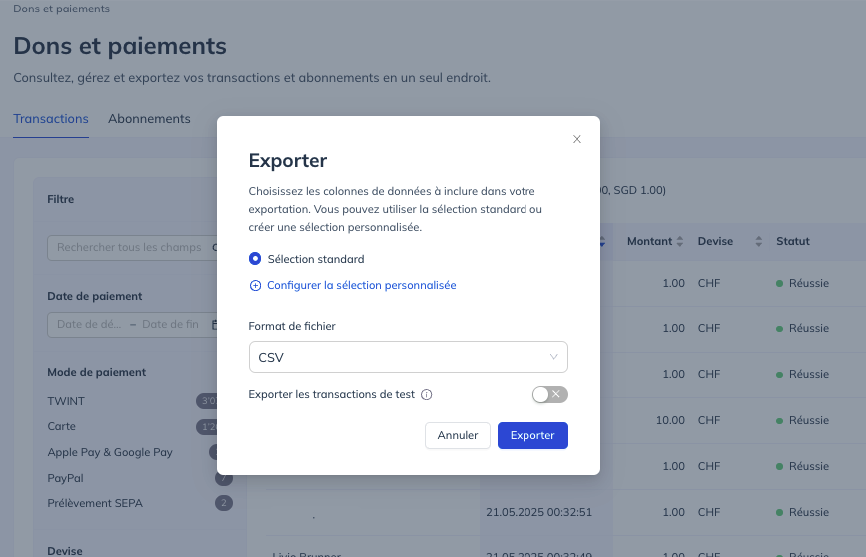Click the Rechercher tous les champs field
Image resolution: width=866 pixels, height=557 pixels.
tap(133, 247)
